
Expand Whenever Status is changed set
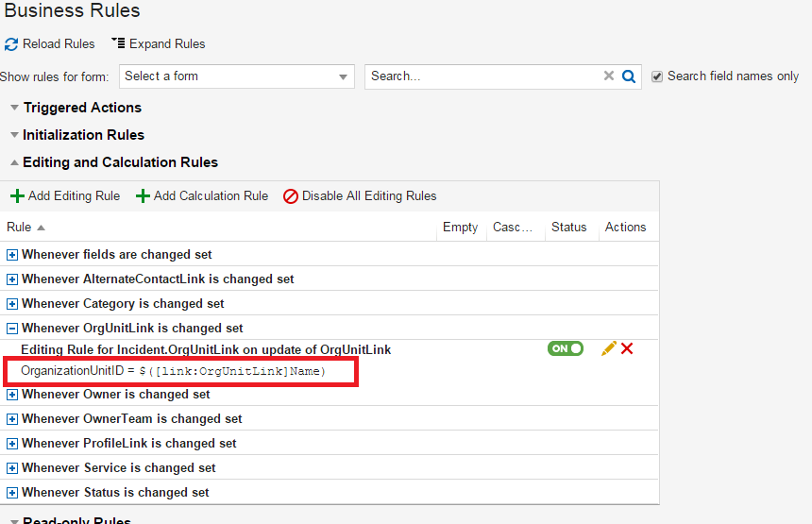(x=12, y=493)
